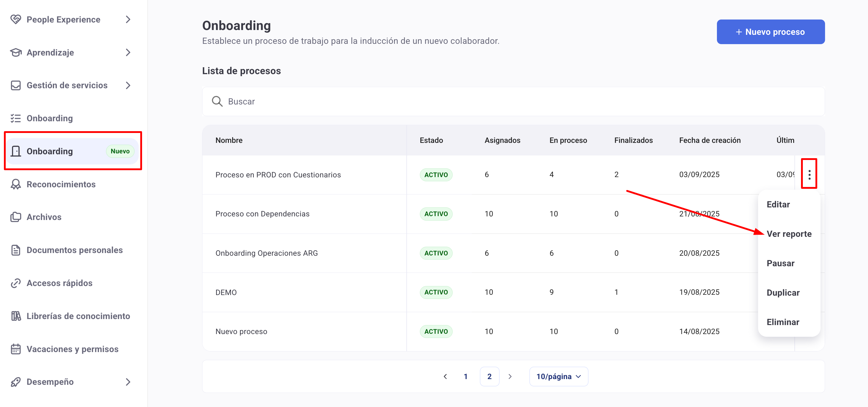This screenshot has height=407, width=868.
Task: Click the Nuevo proceso button
Action: (770, 32)
